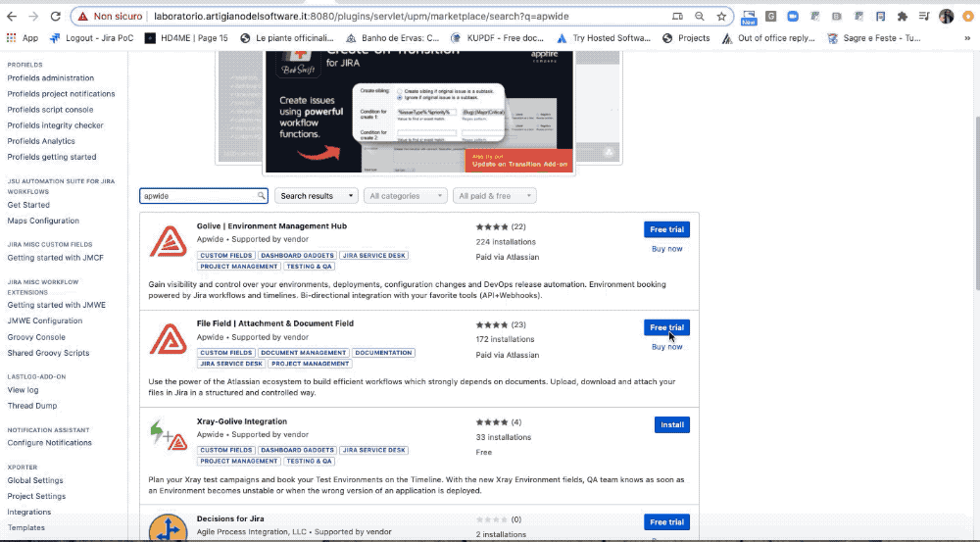Open JSU Get Started link

pyautogui.click(x=28, y=205)
